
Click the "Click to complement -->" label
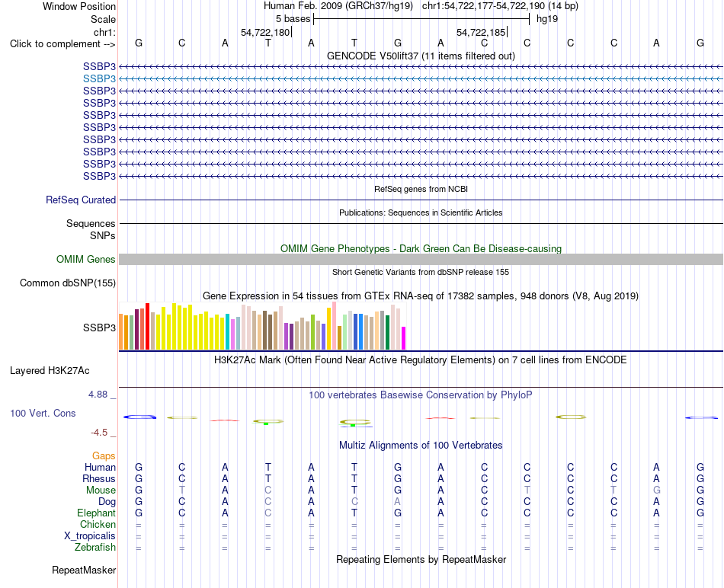62,44
